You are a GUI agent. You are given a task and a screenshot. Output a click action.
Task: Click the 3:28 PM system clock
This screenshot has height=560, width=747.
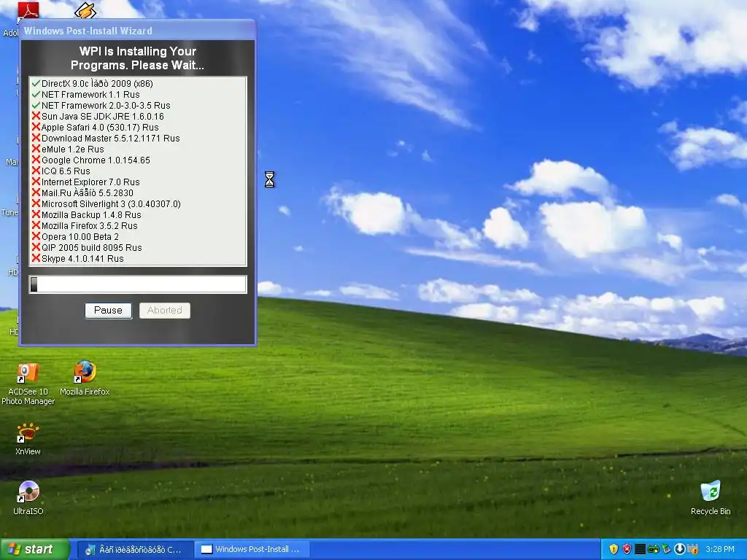point(720,549)
